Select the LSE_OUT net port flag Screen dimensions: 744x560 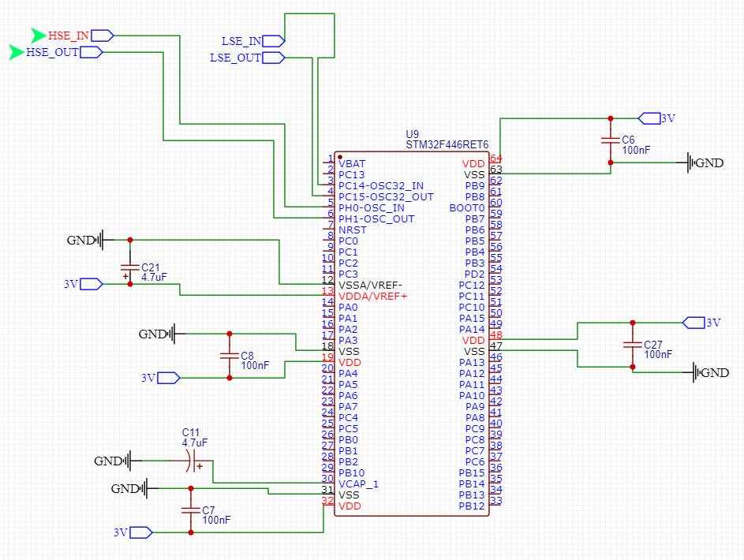pos(273,58)
